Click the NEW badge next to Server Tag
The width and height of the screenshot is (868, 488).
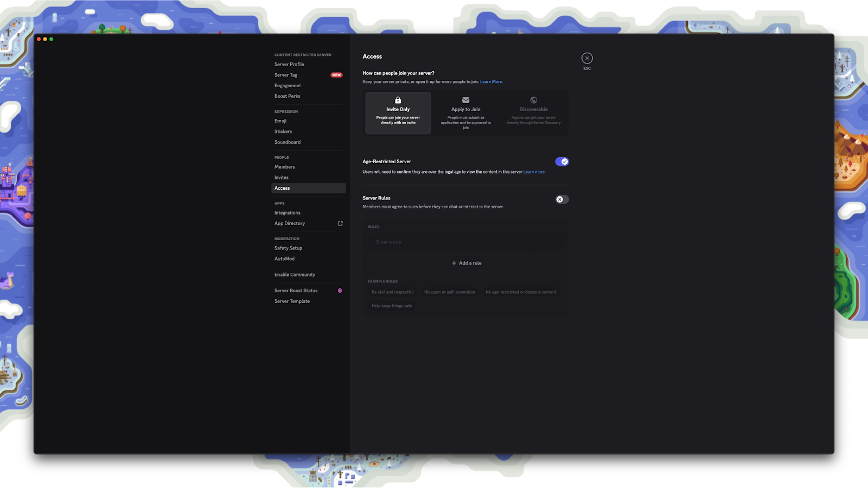coord(336,74)
